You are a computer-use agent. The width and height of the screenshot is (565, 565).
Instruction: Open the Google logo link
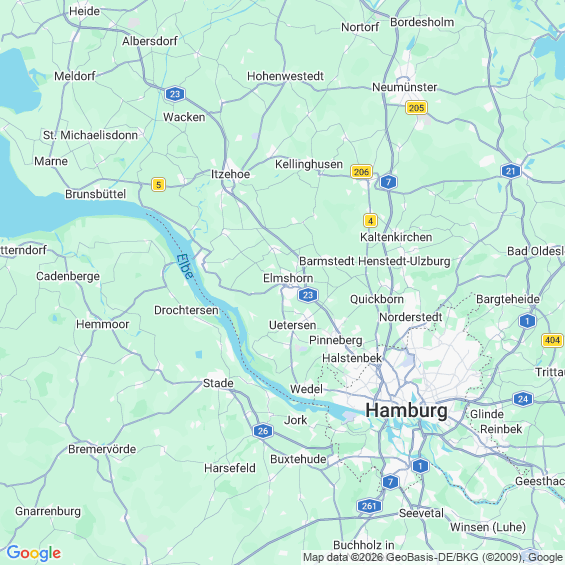(34, 553)
